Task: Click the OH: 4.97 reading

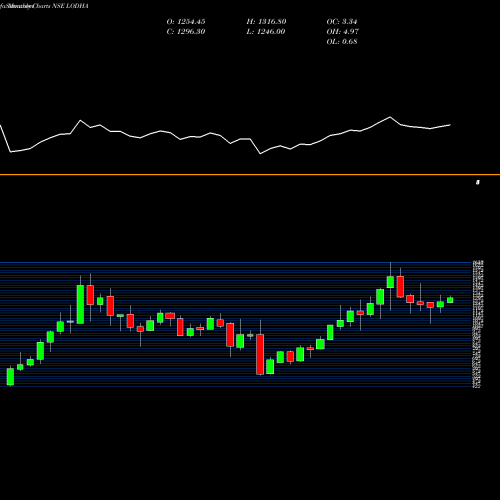Action: point(342,32)
